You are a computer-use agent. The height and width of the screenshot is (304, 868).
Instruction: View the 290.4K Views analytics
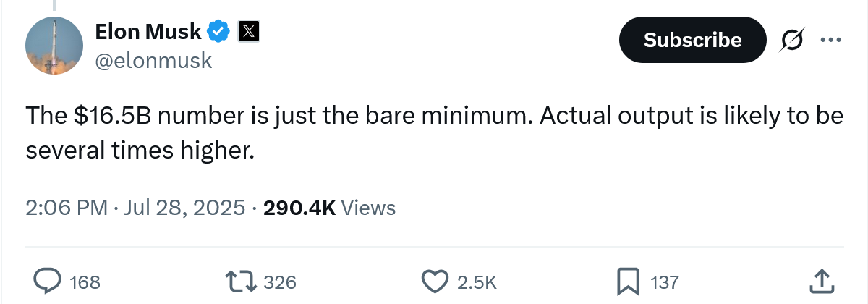tap(330, 208)
